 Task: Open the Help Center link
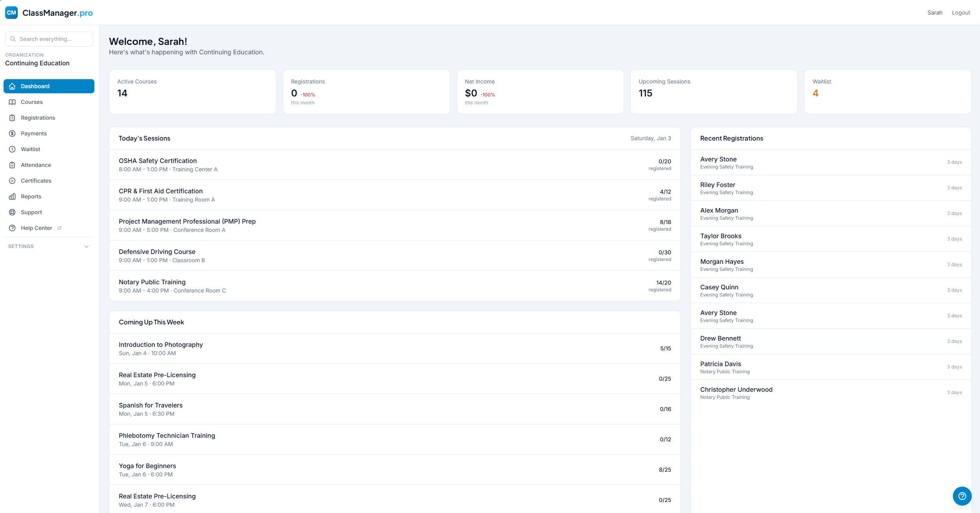36,228
